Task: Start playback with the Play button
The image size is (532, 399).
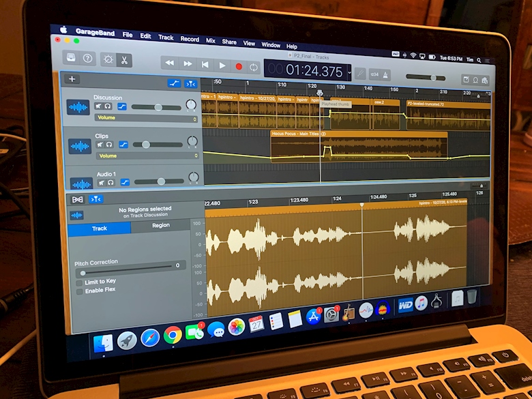Action: pyautogui.click(x=222, y=65)
